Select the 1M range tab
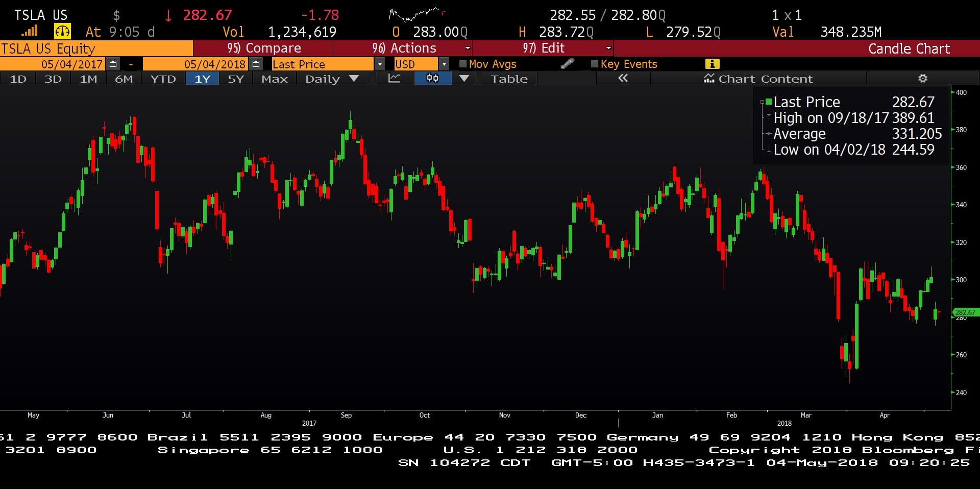The height and width of the screenshot is (489, 980). [x=88, y=79]
